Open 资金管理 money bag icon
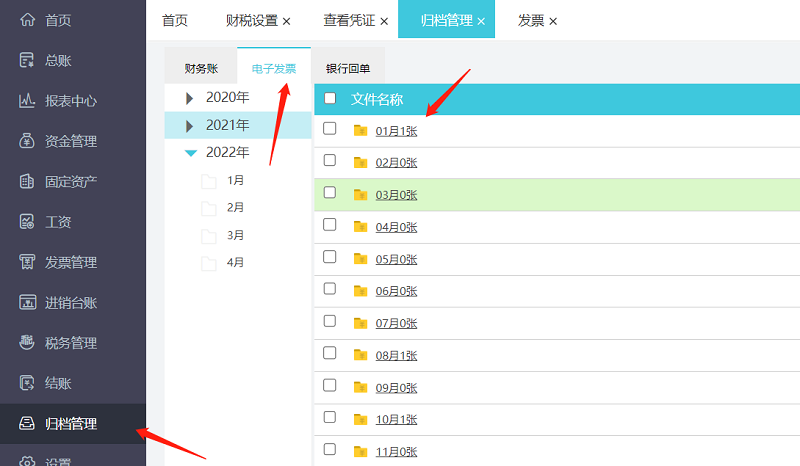Image resolution: width=800 pixels, height=466 pixels. tap(27, 141)
